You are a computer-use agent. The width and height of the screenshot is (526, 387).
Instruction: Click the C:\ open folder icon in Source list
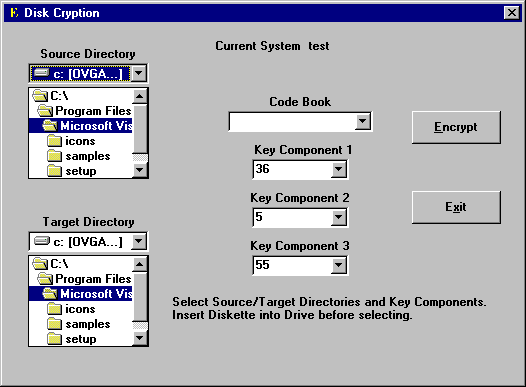pyautogui.click(x=40, y=96)
